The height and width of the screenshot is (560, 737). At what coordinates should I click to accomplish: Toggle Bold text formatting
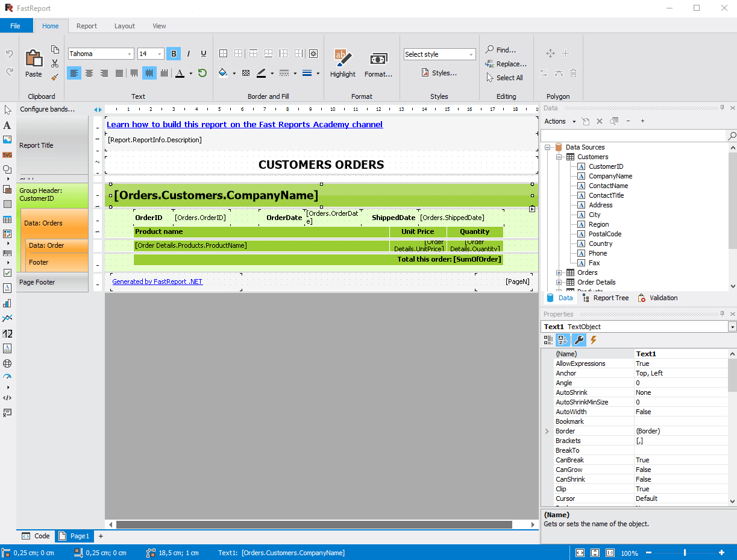click(174, 54)
